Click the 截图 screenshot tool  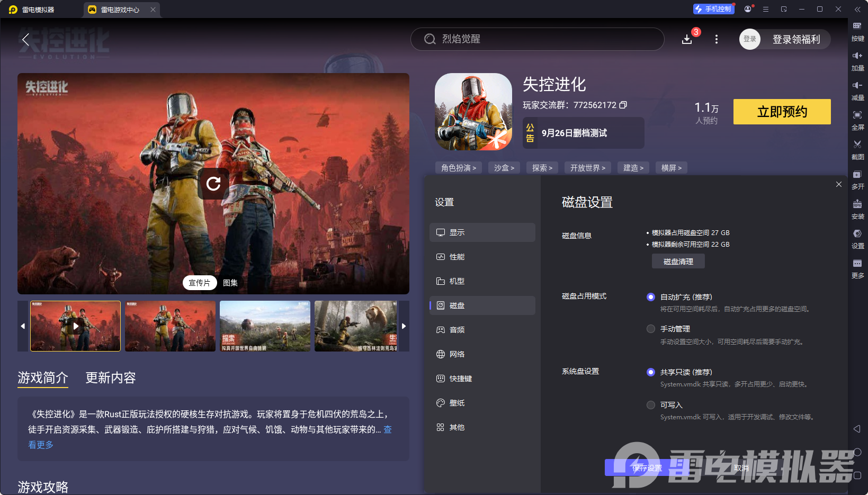(x=858, y=150)
